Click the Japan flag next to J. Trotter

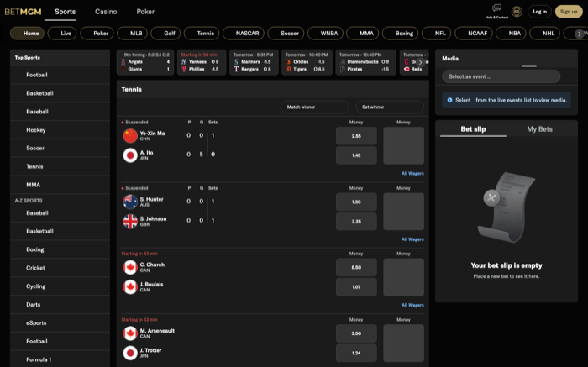(x=130, y=353)
